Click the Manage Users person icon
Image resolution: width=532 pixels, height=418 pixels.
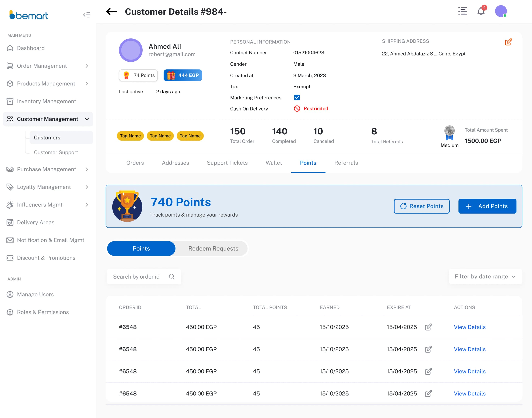(10, 294)
